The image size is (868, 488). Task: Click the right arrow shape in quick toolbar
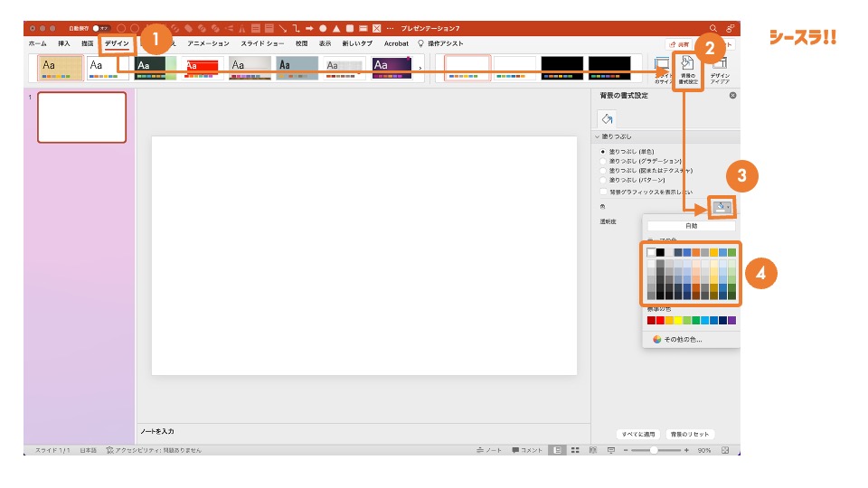[x=309, y=28]
